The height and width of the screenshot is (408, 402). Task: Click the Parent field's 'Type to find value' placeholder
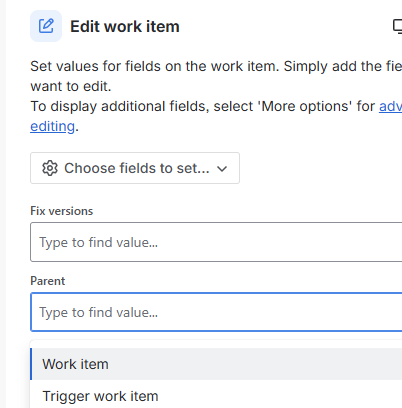pos(98,313)
